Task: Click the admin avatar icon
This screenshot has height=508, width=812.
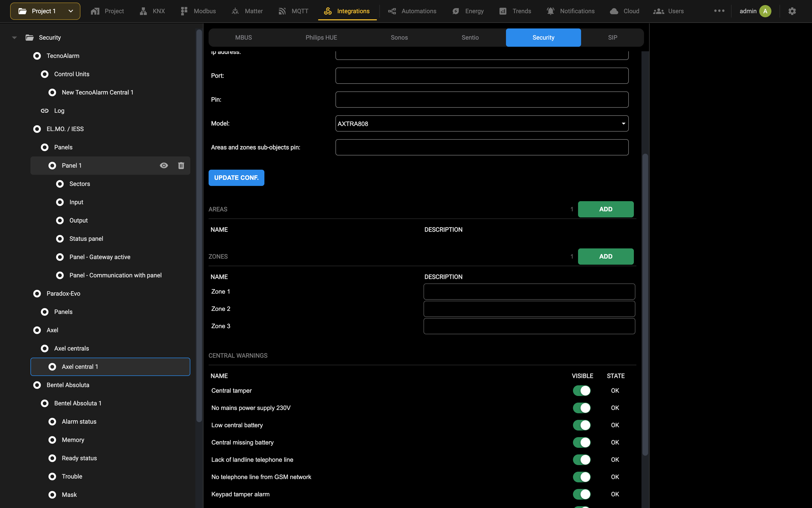Action: tap(765, 11)
